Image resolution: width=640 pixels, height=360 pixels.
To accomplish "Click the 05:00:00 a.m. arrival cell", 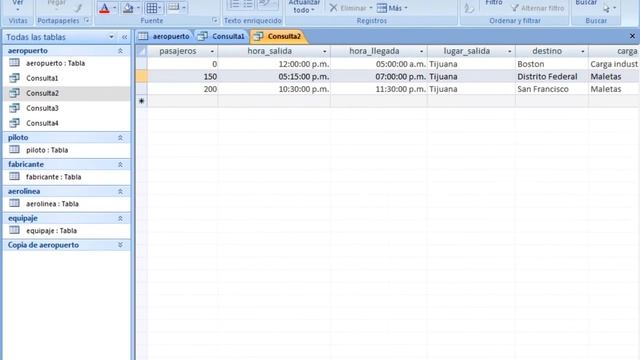I will pos(379,64).
